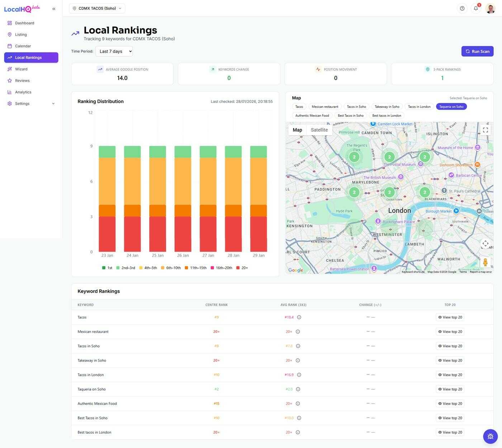Open the CDMX TACOS location selector
The height and width of the screenshot is (448, 502).
[x=97, y=8]
